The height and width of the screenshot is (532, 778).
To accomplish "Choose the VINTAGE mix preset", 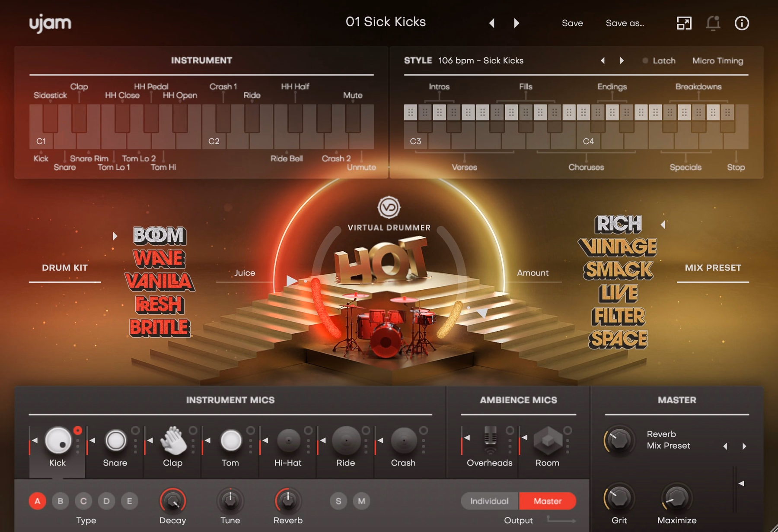I will (x=618, y=247).
